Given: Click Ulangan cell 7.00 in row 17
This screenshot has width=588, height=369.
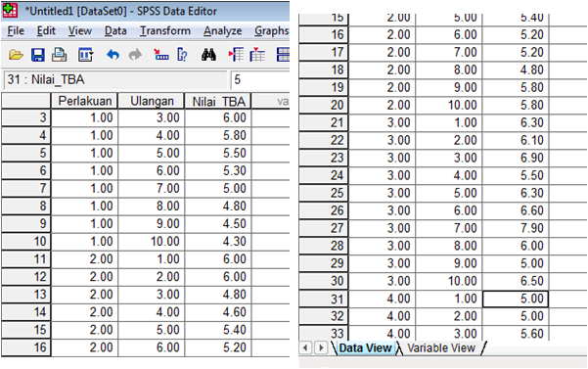Looking at the screenshot, I should [449, 52].
